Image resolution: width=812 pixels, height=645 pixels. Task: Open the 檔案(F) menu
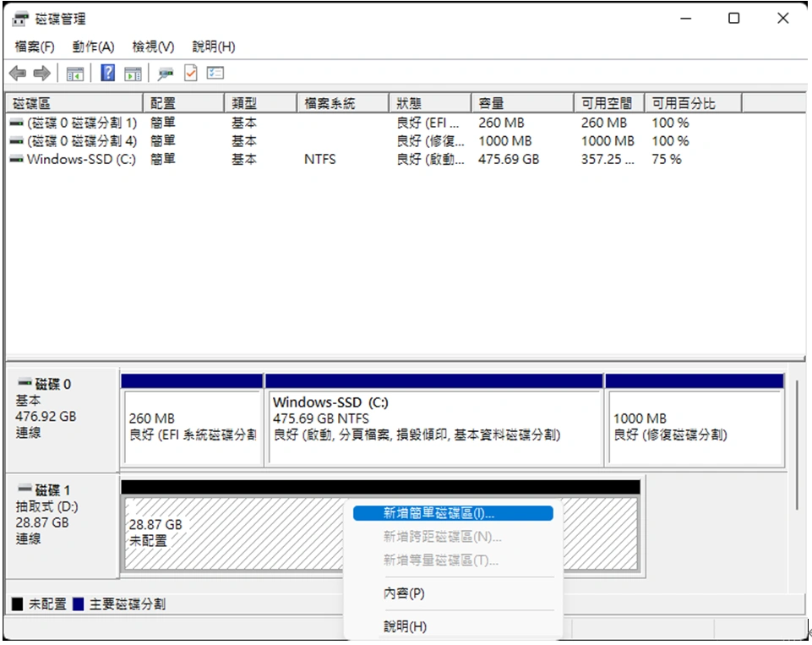pyautogui.click(x=35, y=46)
